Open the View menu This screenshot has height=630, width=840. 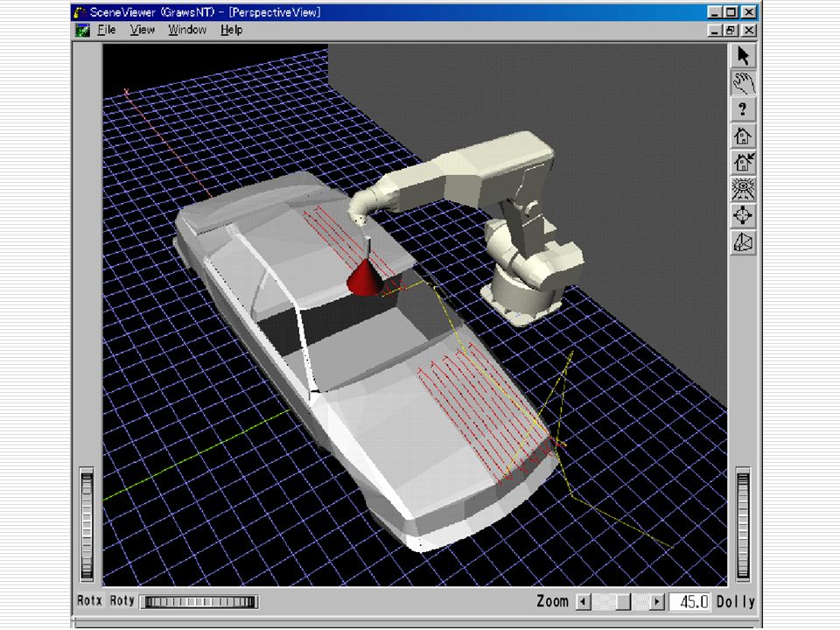click(142, 30)
